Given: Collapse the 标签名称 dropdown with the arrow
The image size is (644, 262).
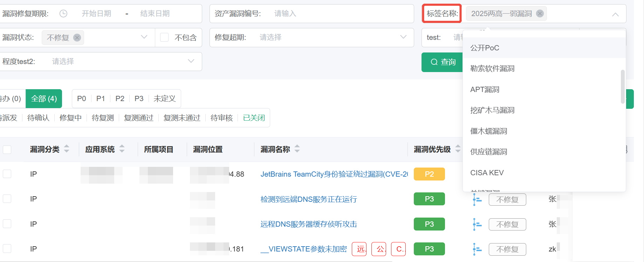Looking at the screenshot, I should click(x=615, y=14).
